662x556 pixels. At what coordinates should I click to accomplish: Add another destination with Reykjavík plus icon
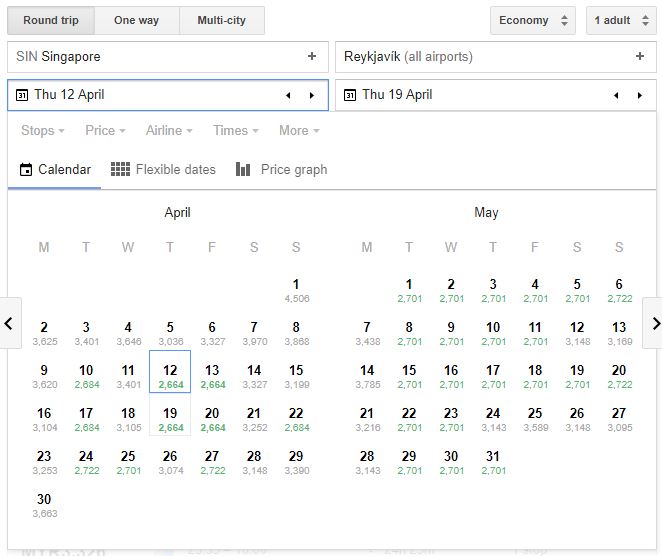pos(640,57)
